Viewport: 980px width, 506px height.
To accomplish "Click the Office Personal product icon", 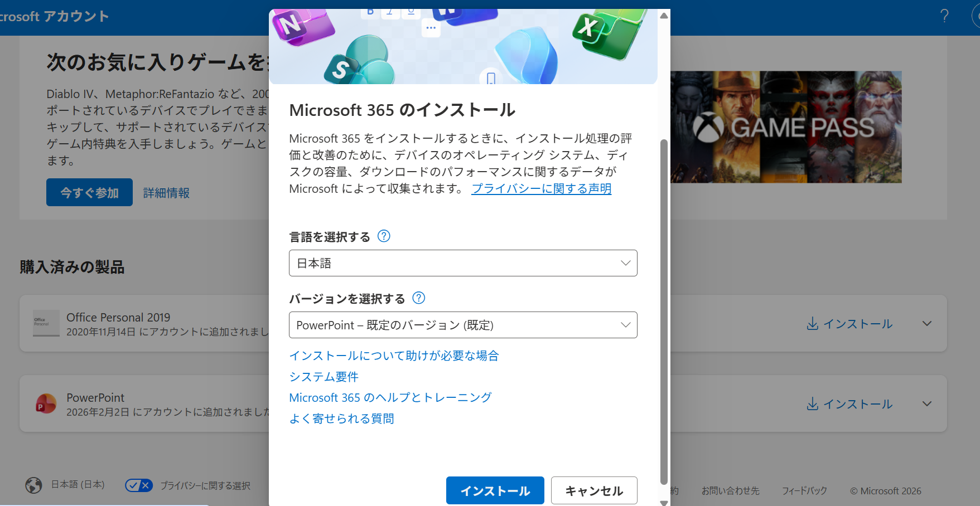I will (x=46, y=323).
